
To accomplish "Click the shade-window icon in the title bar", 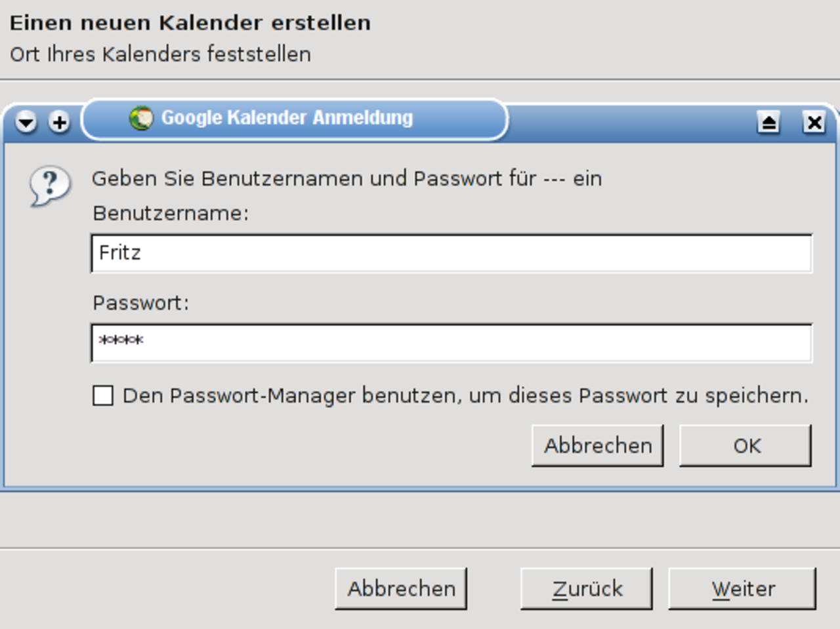I will tap(768, 122).
